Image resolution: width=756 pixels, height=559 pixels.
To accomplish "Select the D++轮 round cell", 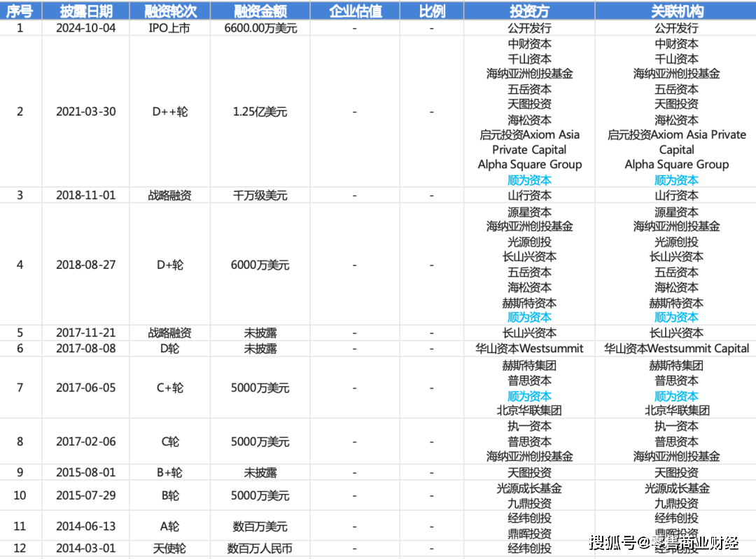I will pyautogui.click(x=169, y=111).
